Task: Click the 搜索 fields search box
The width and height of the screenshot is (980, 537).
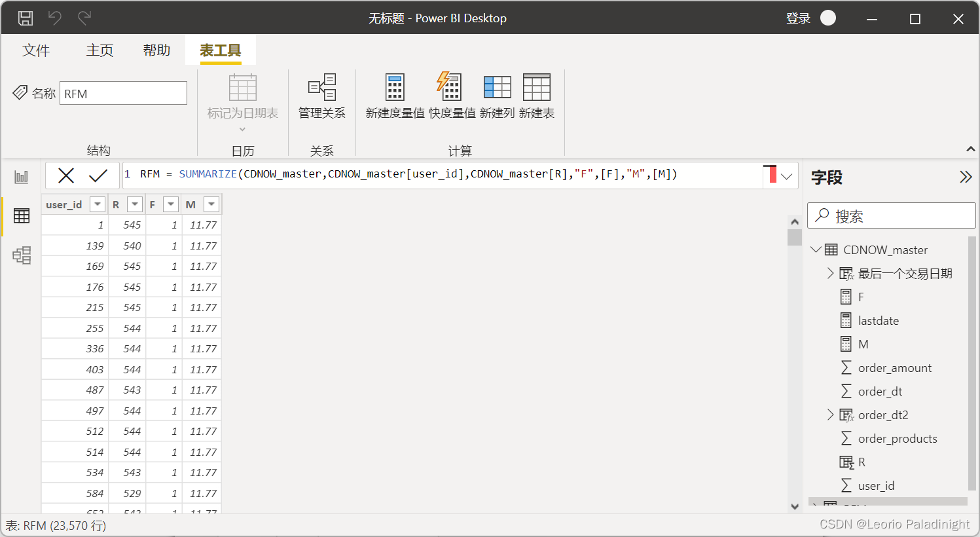Action: point(892,215)
